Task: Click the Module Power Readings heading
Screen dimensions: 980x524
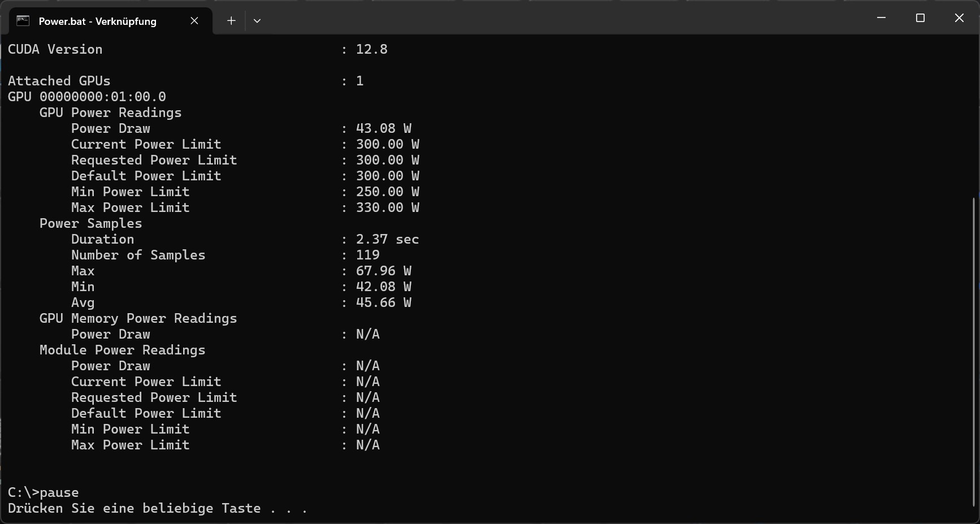Action: point(122,350)
